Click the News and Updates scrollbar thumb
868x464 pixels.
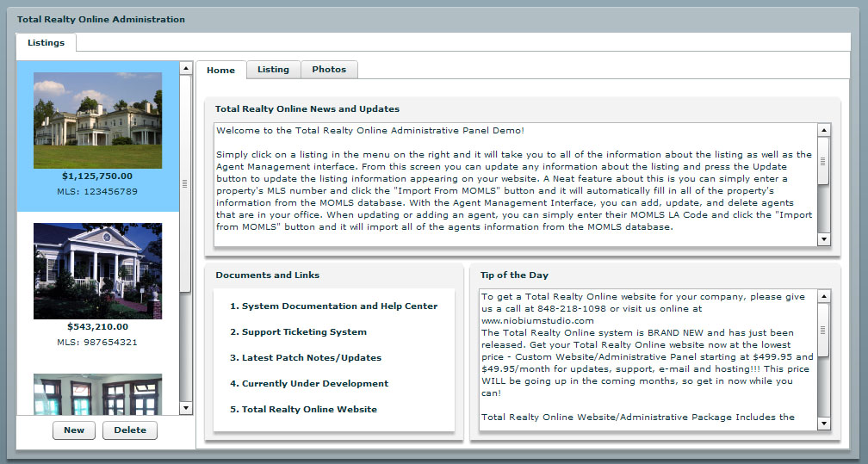tap(823, 161)
